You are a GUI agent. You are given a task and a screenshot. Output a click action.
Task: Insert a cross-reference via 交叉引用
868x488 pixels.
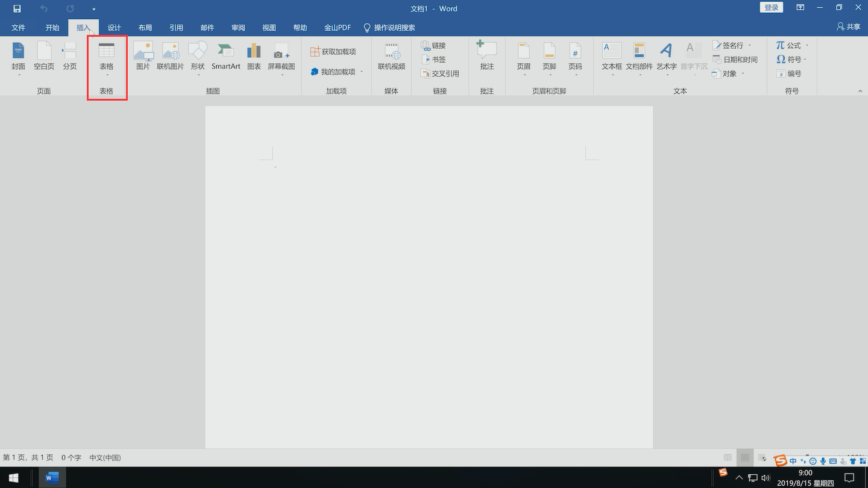(x=440, y=74)
